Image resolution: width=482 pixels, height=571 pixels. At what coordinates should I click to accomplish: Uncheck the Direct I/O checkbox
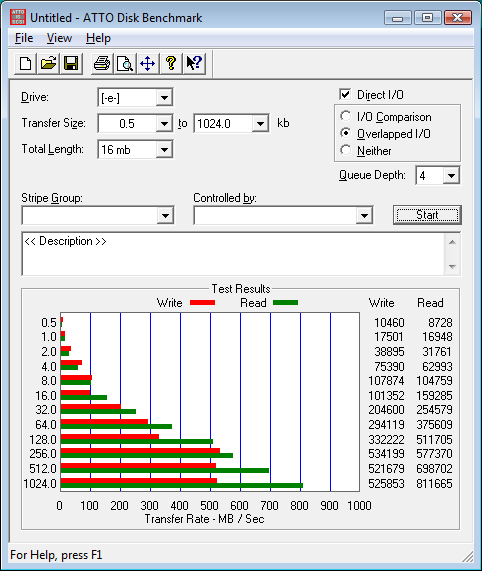[345, 94]
